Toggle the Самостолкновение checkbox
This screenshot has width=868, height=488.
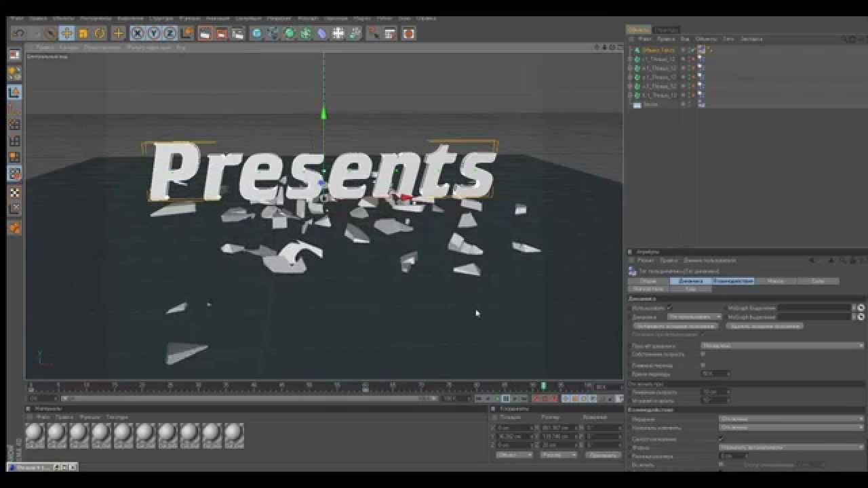(721, 439)
